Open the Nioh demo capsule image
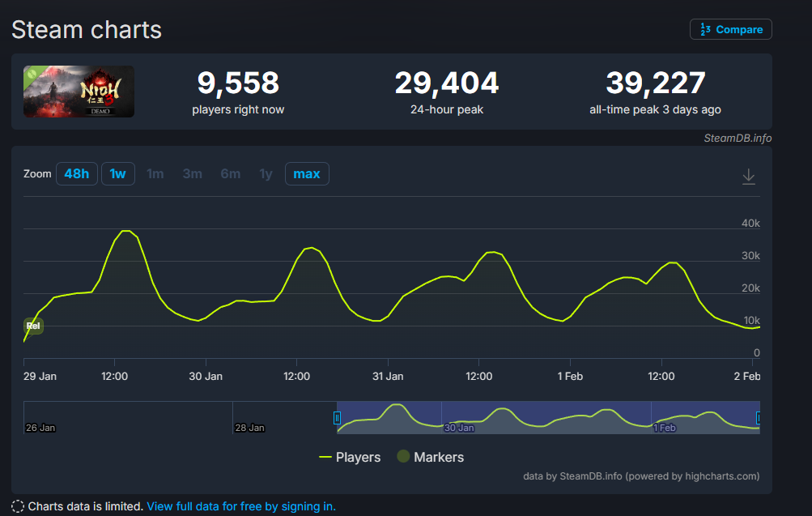The width and height of the screenshot is (812, 516). tap(78, 92)
